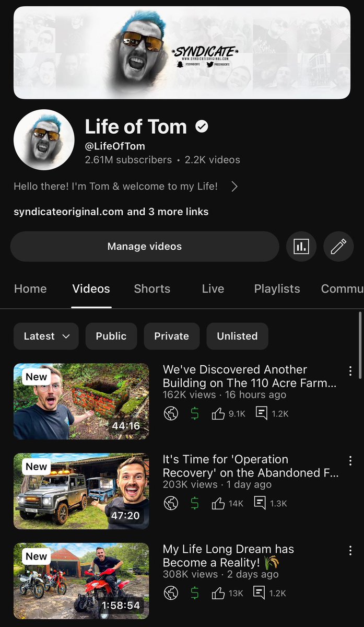Image resolution: width=364 pixels, height=627 pixels.
Task: Open 'It's Time for Operation Recovery' video title
Action: coord(251,466)
